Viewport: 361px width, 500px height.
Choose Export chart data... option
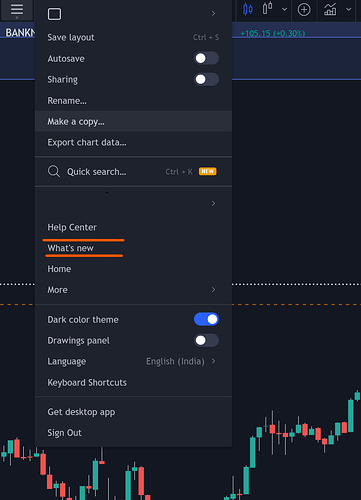pyautogui.click(x=133, y=142)
